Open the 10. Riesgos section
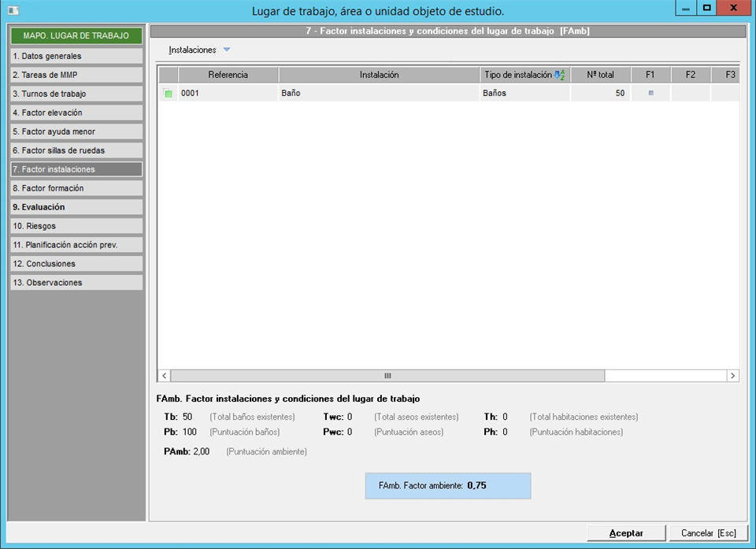This screenshot has height=549, width=756. [x=76, y=226]
